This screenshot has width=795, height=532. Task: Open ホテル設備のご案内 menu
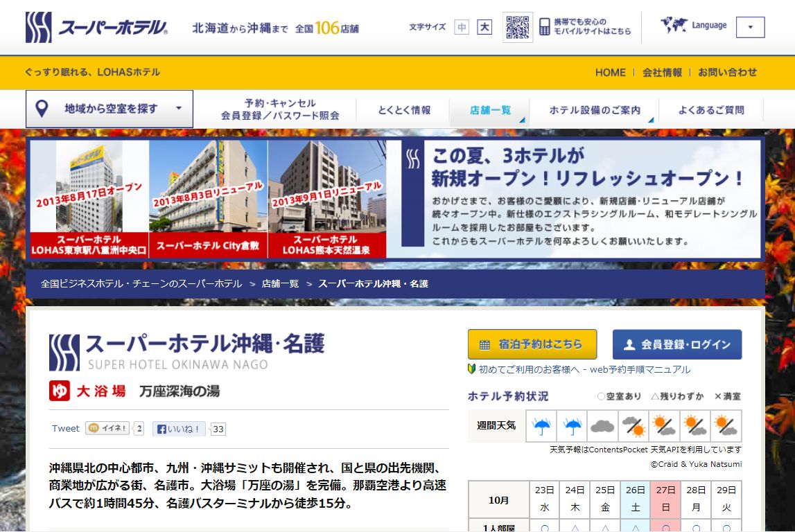tap(595, 110)
